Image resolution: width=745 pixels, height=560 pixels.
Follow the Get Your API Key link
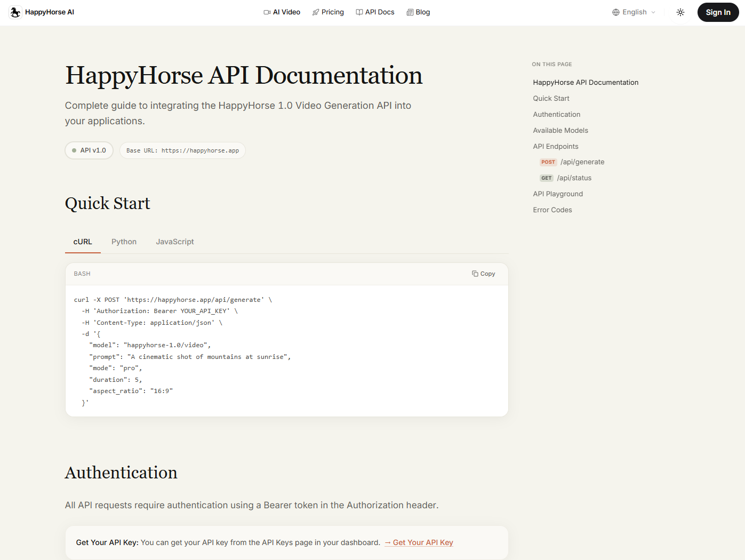coord(419,542)
